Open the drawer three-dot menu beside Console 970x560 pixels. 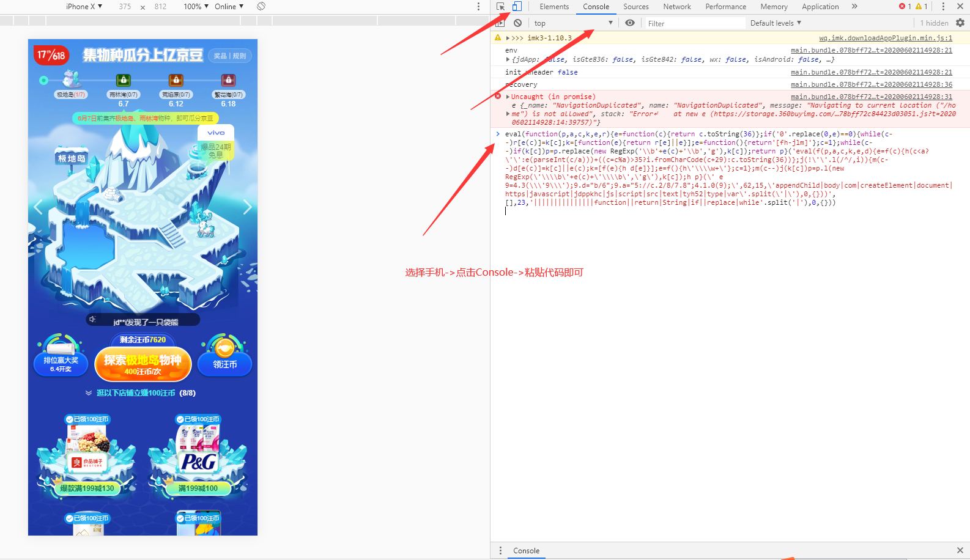tap(500, 551)
